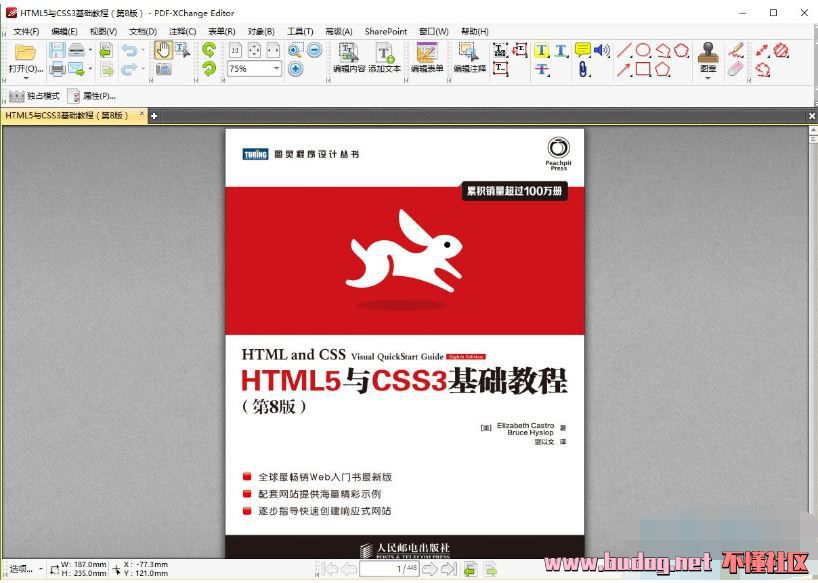818x583 pixels.
Task: Close the document tab with X
Action: point(141,113)
